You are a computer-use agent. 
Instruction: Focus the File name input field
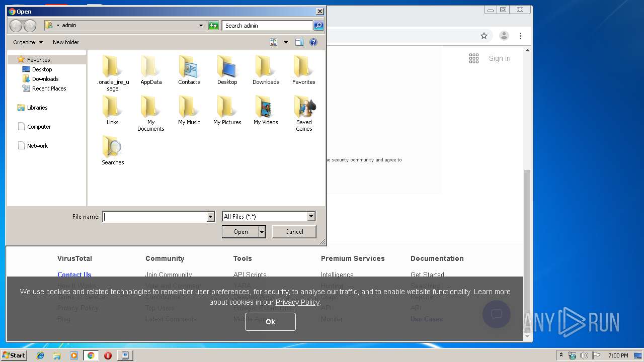[x=154, y=217]
